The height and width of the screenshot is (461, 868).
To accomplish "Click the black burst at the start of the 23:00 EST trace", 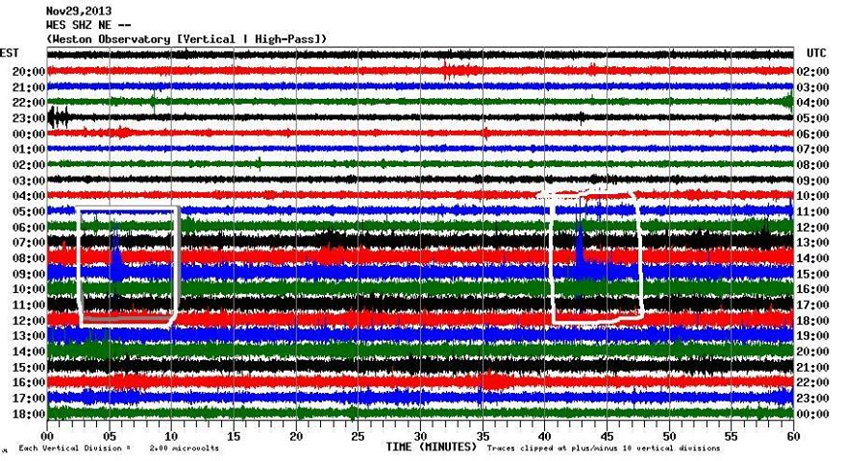I will [x=60, y=118].
